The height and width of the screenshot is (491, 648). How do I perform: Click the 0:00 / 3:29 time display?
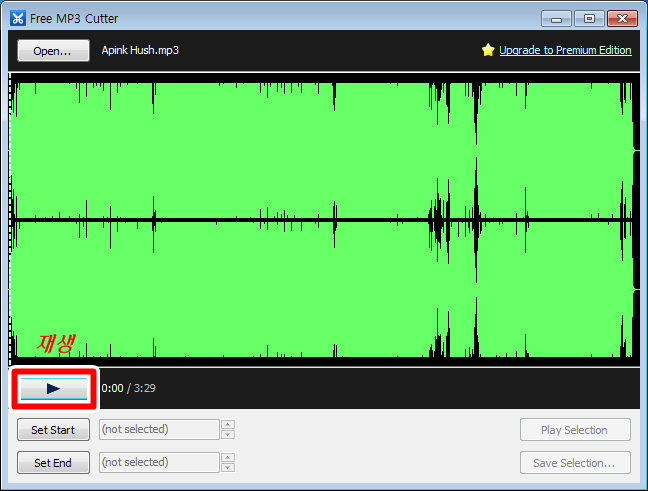point(129,388)
